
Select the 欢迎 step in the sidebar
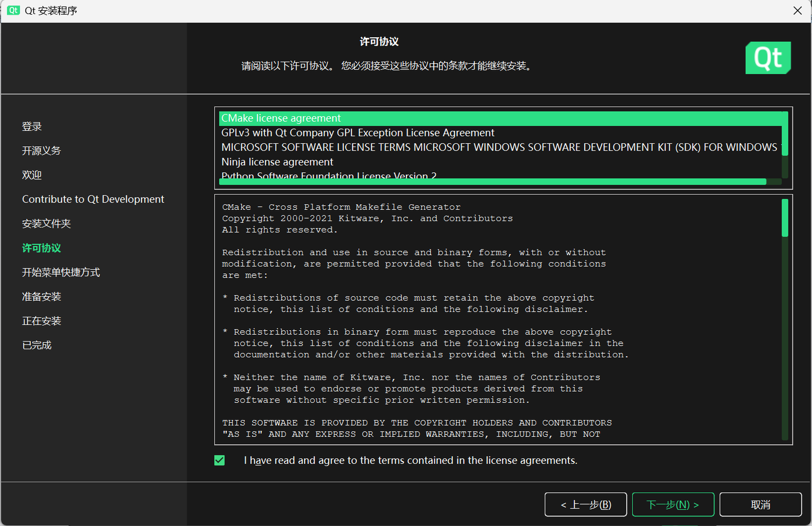(x=32, y=174)
